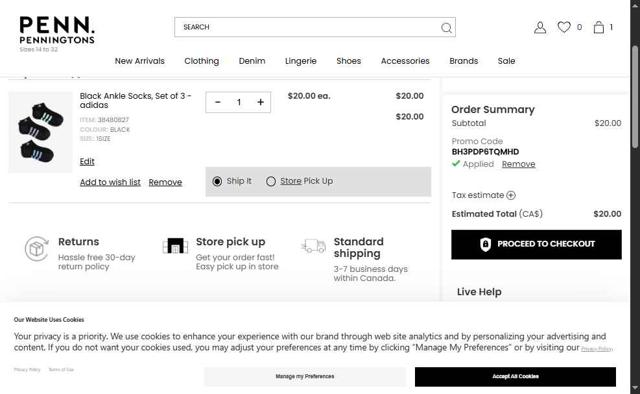This screenshot has width=640, height=394.
Task: Open the Brands menu
Action: tap(464, 61)
